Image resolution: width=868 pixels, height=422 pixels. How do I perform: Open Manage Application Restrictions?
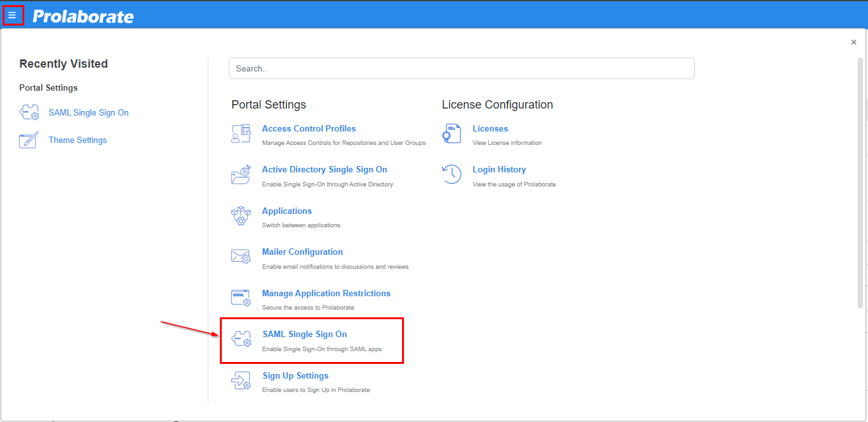point(326,293)
